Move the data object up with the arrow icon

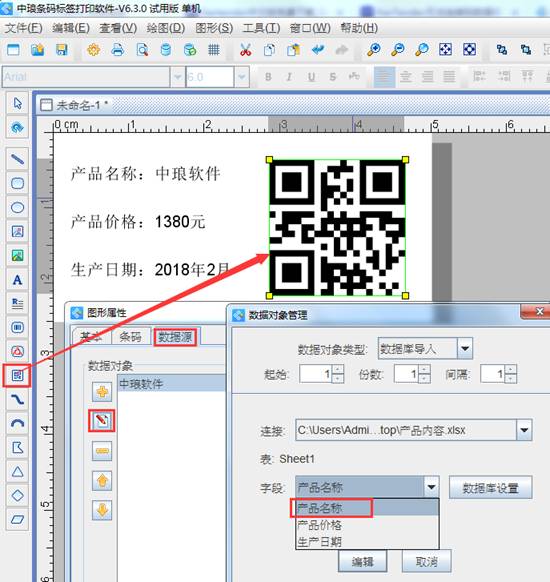102,481
